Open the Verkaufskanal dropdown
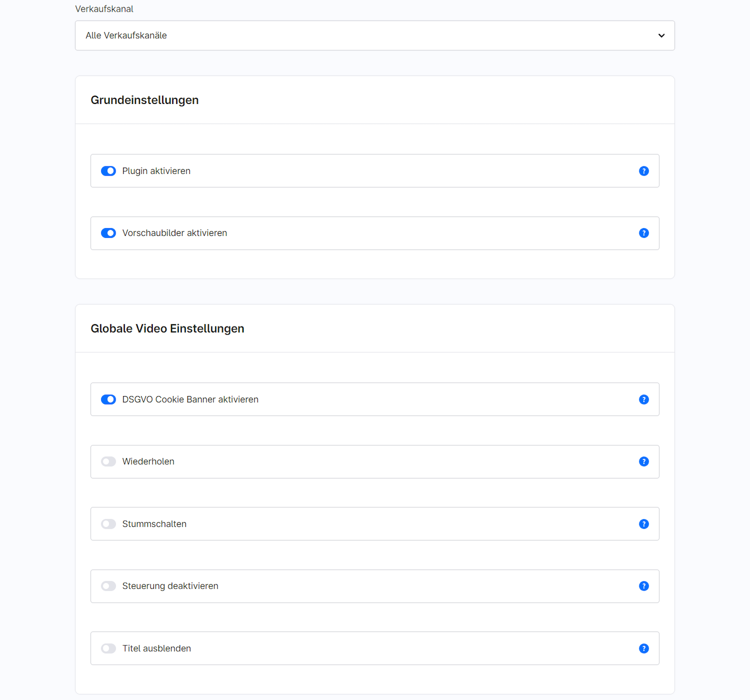 click(374, 36)
